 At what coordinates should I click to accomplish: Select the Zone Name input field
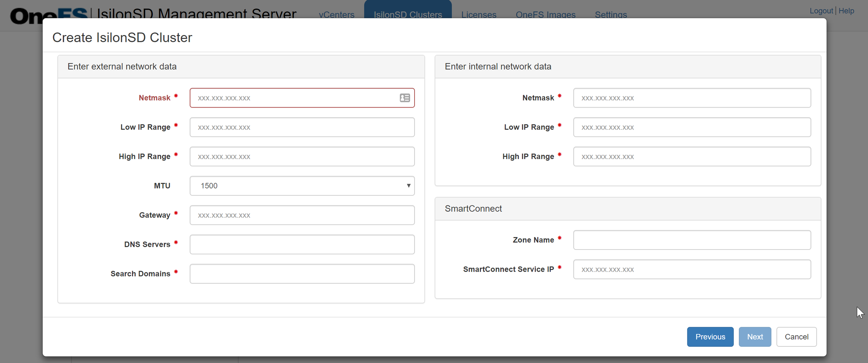pyautogui.click(x=692, y=240)
